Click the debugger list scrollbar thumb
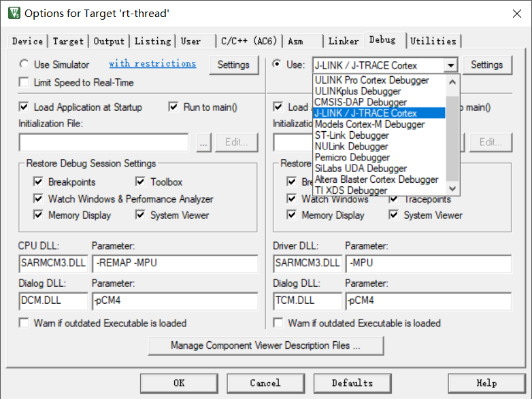 pyautogui.click(x=452, y=138)
